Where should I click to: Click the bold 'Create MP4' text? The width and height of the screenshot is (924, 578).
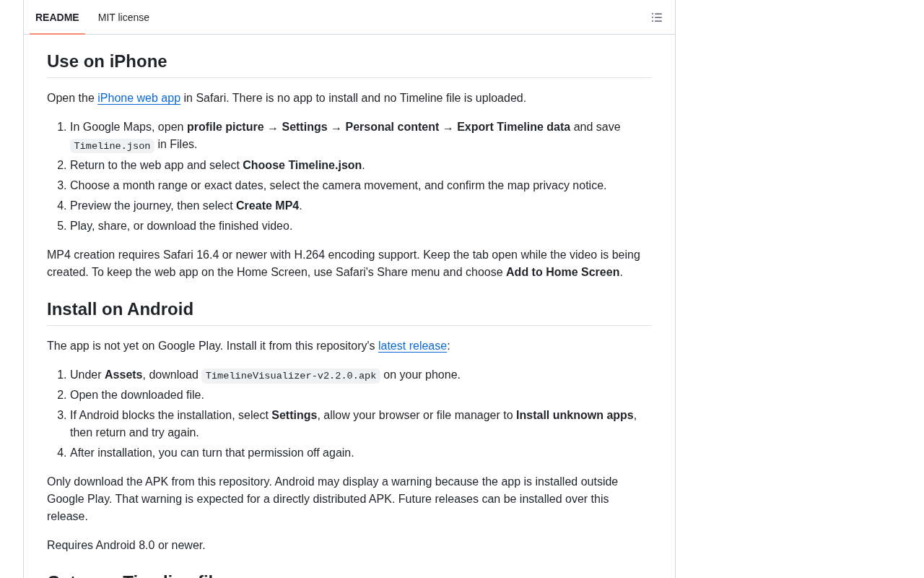(267, 205)
